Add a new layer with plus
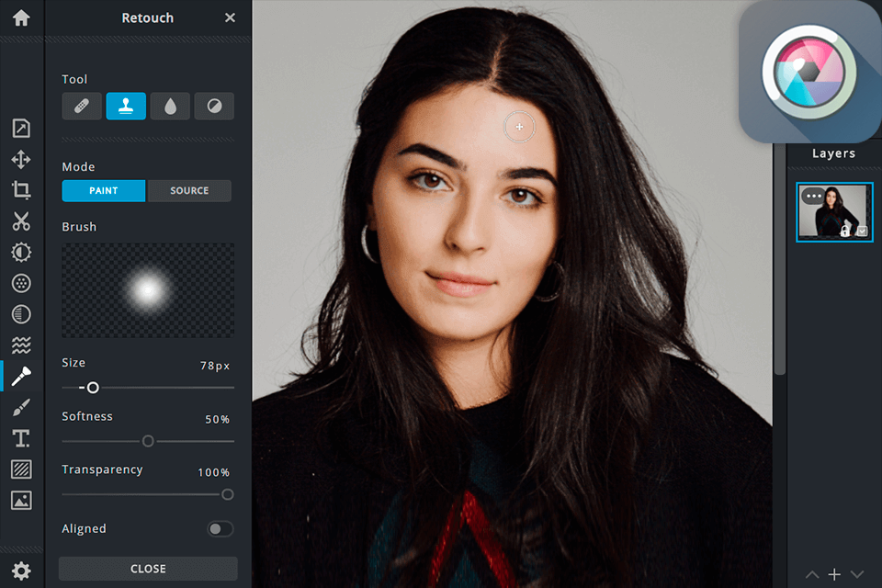Viewport: 882px width, 588px height. point(834,574)
